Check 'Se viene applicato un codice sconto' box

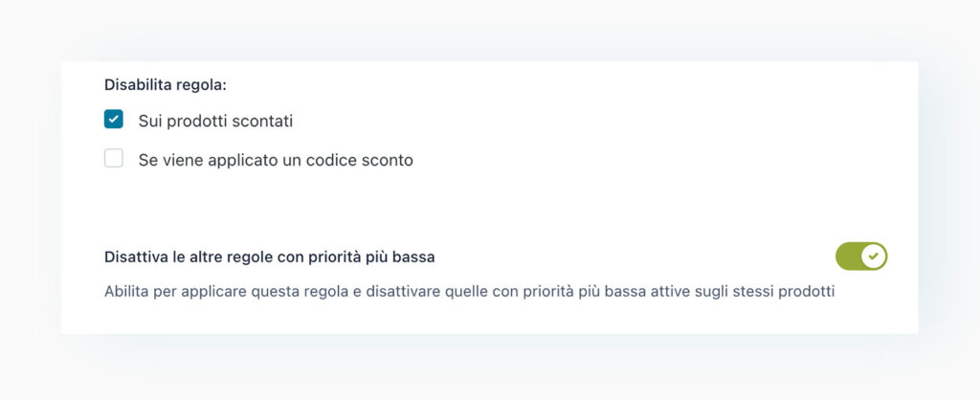[x=114, y=159]
